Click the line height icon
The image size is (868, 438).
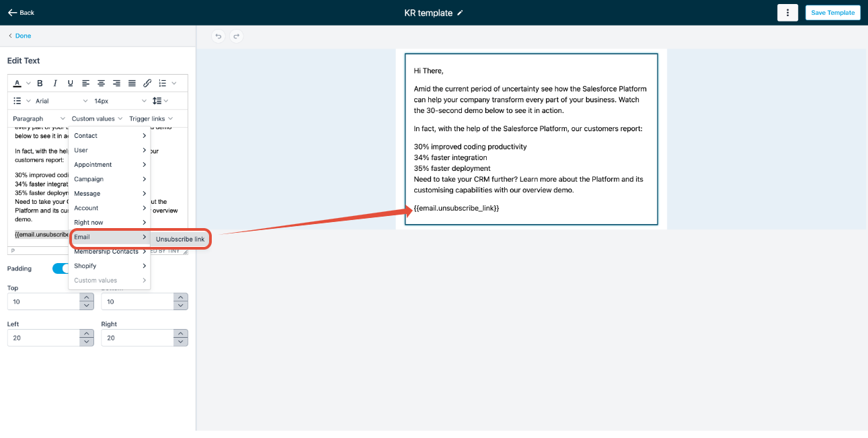157,101
